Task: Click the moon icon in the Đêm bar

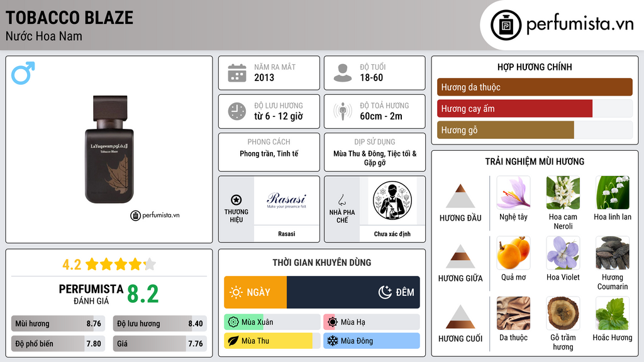Action: coord(385,292)
